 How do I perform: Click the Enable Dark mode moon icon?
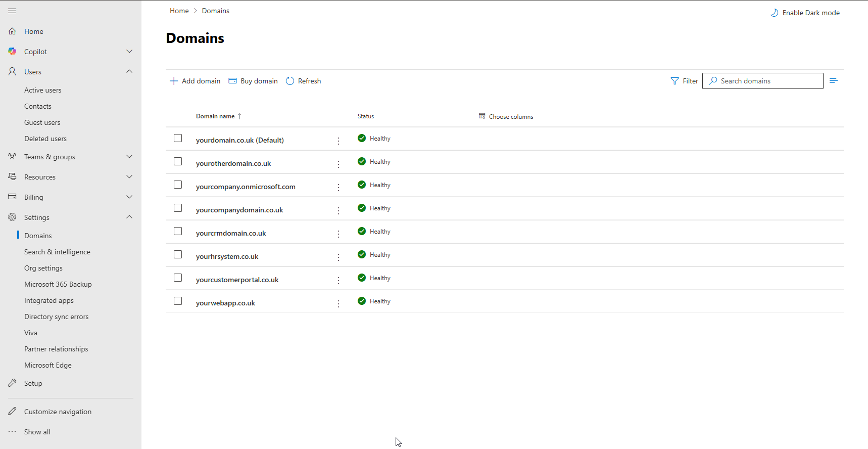tap(774, 13)
